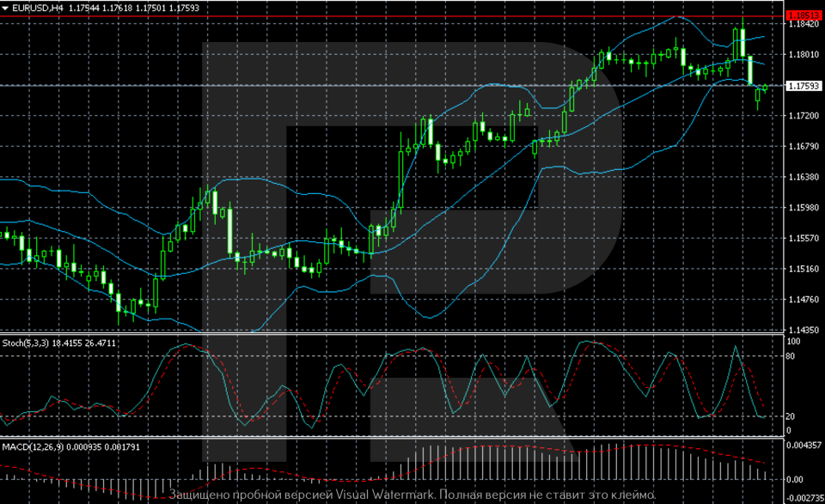Click the 1.18420 price axis label
Image resolution: width=825 pixels, height=504 pixels.
802,25
